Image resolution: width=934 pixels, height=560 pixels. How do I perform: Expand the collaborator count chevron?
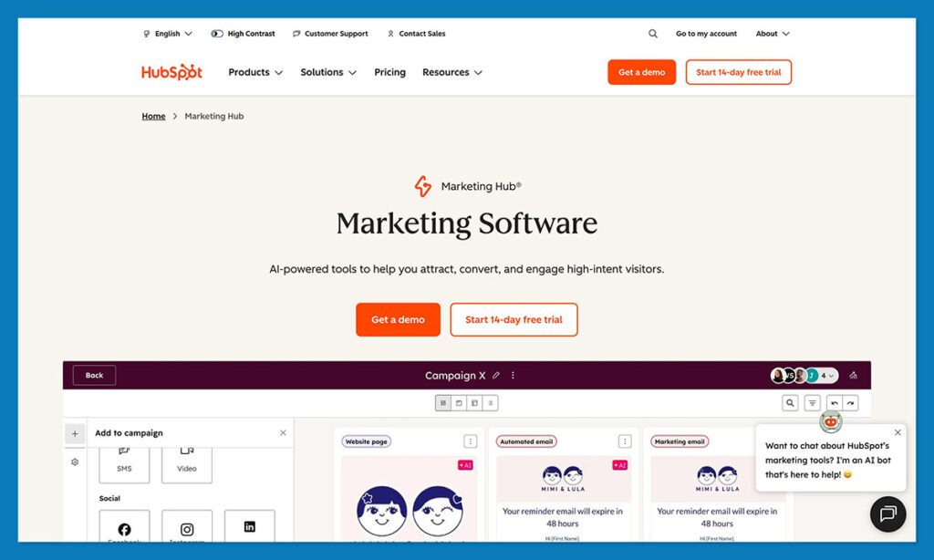[831, 375]
